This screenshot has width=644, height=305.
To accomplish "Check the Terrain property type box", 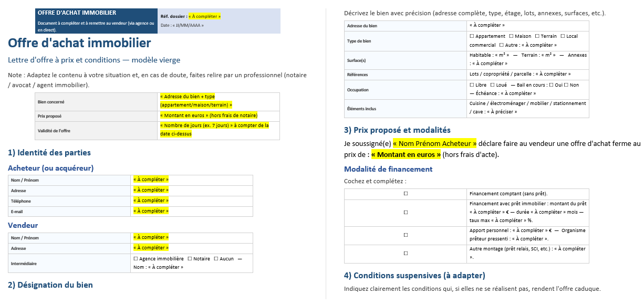I will [x=537, y=36].
